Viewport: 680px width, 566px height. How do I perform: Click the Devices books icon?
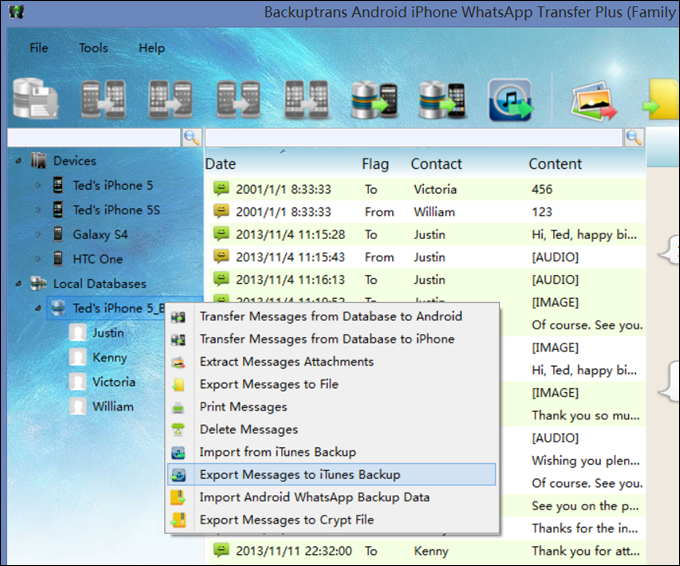39,160
